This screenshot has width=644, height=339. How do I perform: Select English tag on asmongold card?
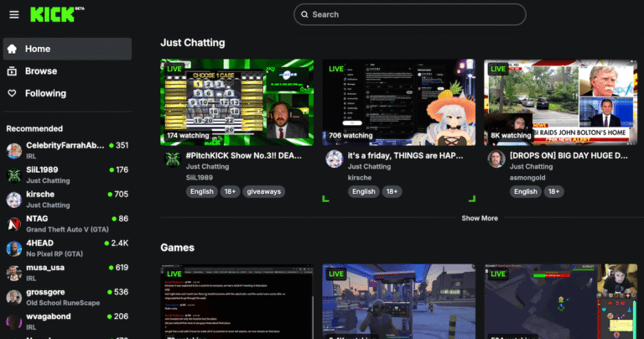(525, 191)
